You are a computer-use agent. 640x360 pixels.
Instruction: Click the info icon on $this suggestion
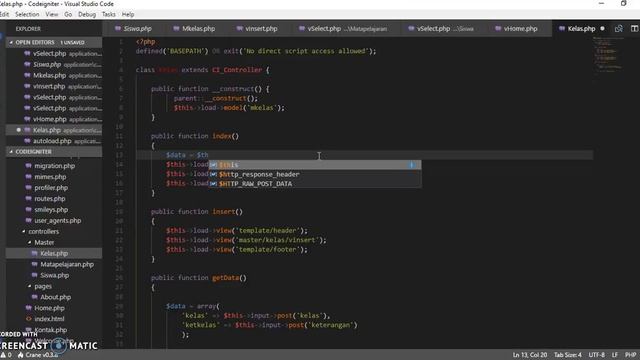pyautogui.click(x=411, y=164)
